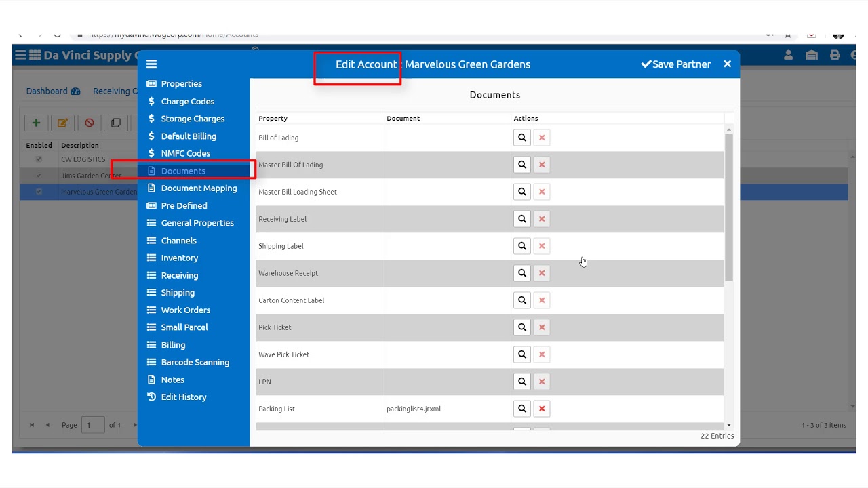
Task: Click the red X in the LPN row
Action: pyautogui.click(x=542, y=382)
